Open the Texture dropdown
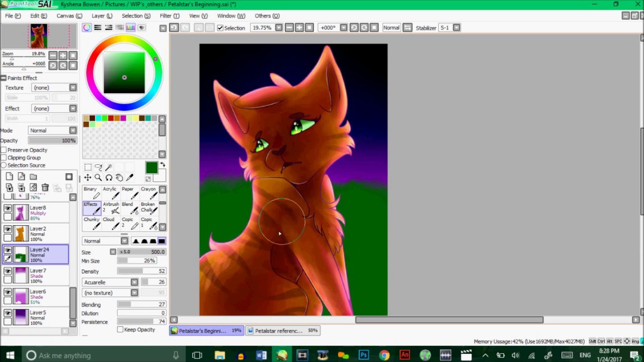Screen dimensions: 644x362 click(x=54, y=87)
